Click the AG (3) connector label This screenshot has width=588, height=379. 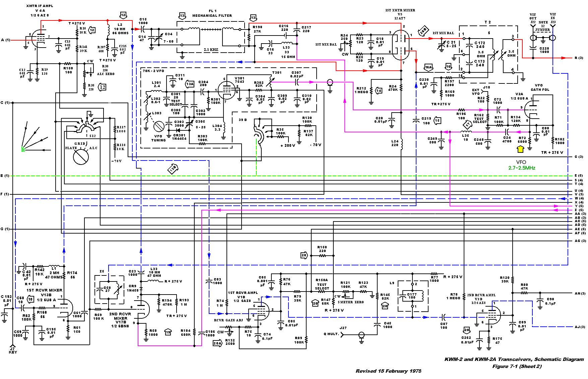[580, 241]
